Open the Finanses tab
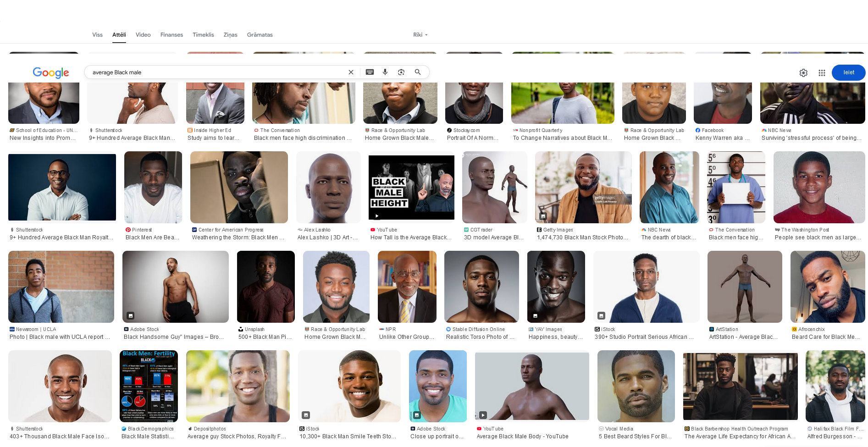Image resolution: width=868 pixels, height=447 pixels. coord(171,35)
